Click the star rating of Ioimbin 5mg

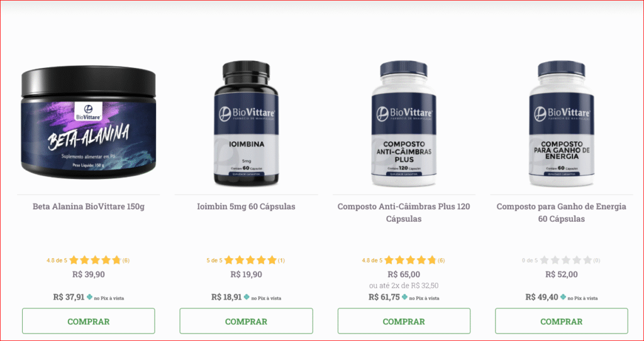(x=250, y=260)
